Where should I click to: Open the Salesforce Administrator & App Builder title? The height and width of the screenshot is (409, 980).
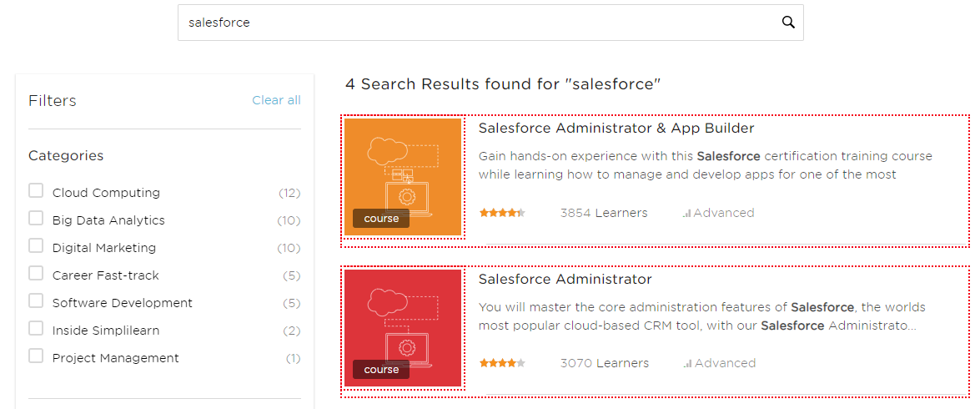click(616, 129)
